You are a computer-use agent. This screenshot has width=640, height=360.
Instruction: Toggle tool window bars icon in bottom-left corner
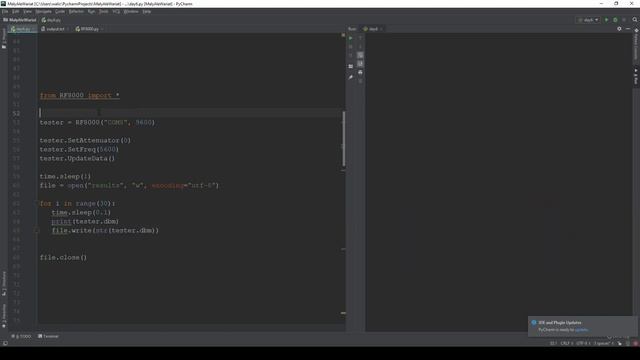coord(4,344)
